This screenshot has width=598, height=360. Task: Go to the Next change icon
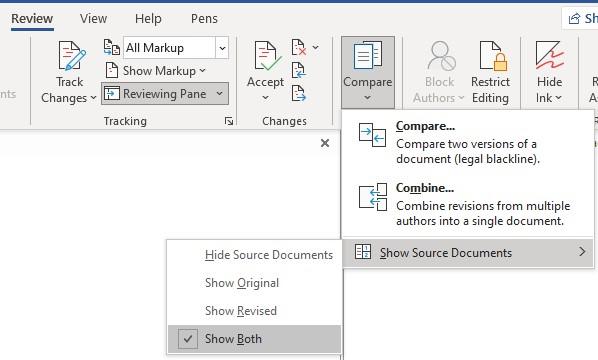point(299,93)
